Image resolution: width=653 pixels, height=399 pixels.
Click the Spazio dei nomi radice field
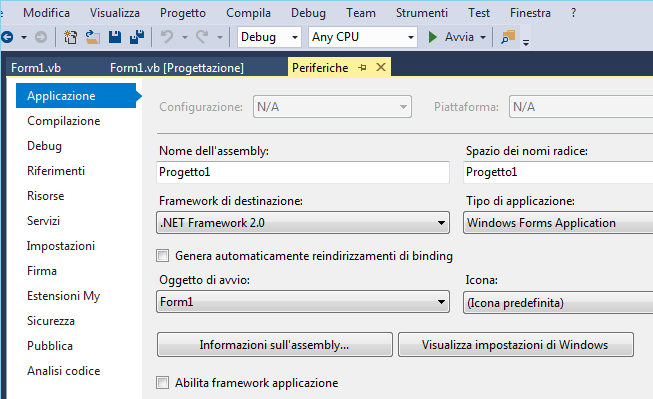point(558,172)
